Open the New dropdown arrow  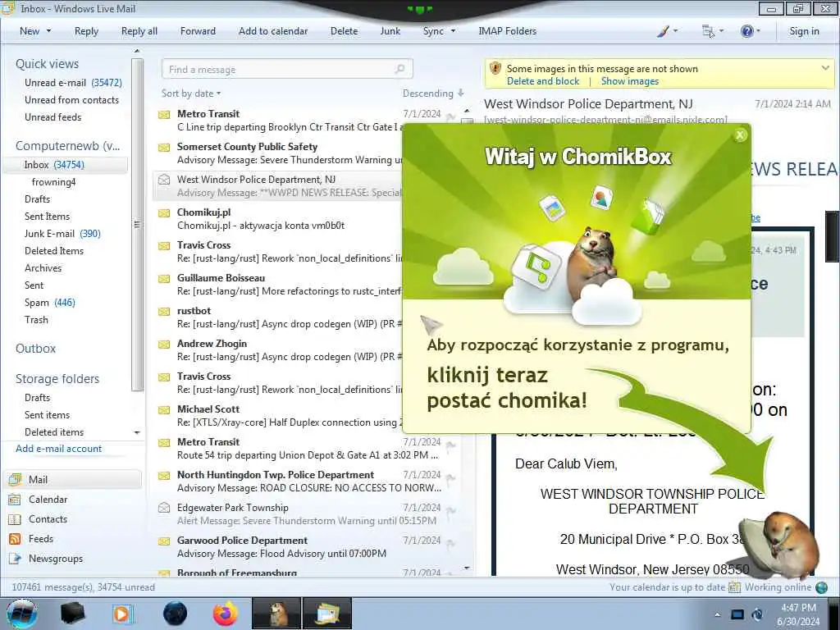pos(48,31)
